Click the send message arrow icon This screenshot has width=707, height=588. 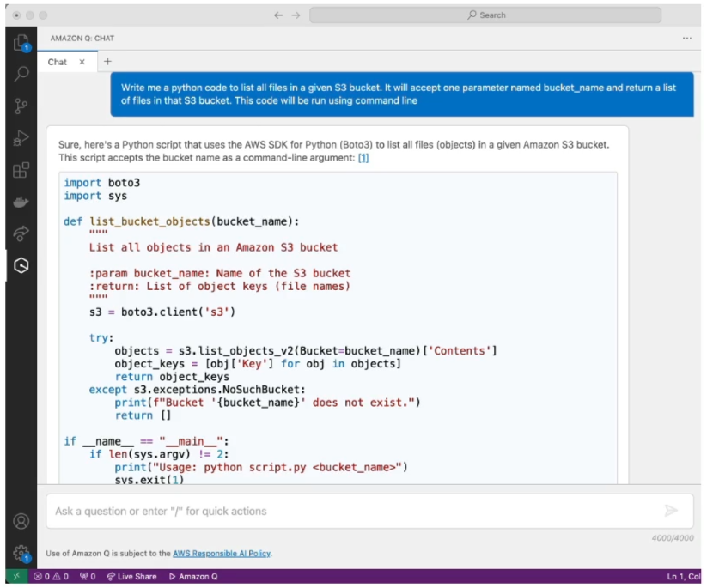[671, 511]
